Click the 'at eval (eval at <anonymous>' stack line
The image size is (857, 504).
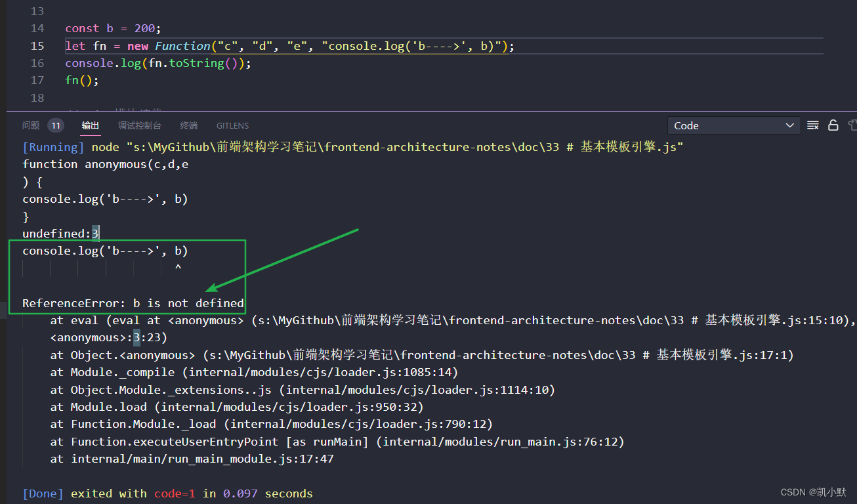[453, 320]
